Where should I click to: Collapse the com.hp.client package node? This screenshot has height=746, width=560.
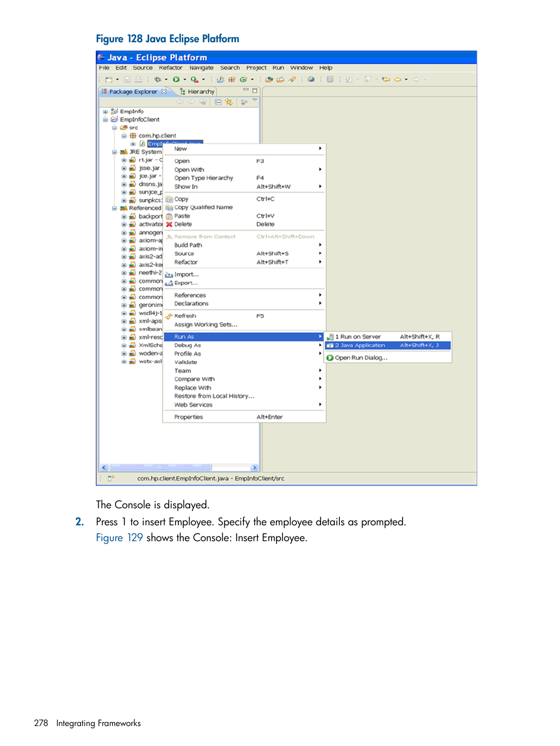tap(124, 136)
